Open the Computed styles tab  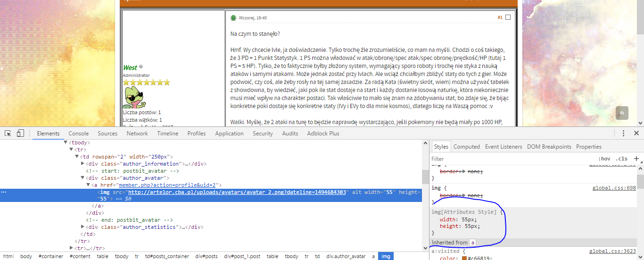coord(466,147)
